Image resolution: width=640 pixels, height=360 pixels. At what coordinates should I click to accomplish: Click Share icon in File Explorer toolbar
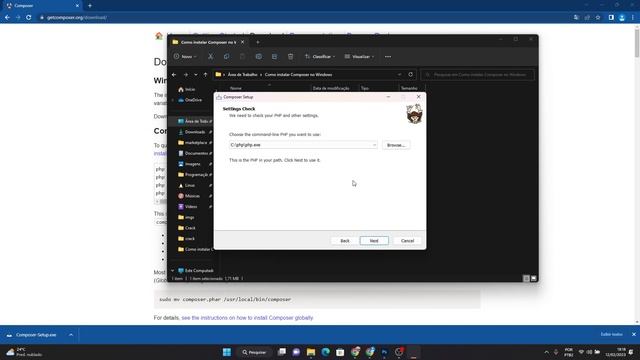(x=274, y=57)
